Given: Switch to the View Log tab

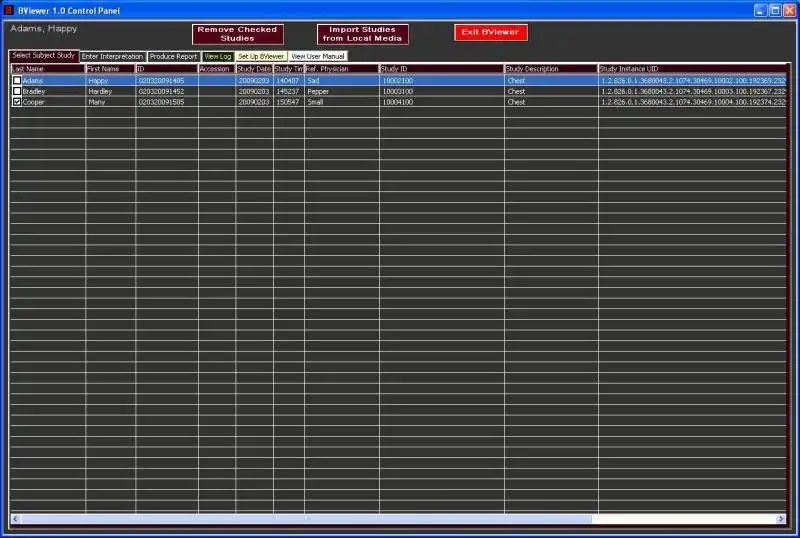Looking at the screenshot, I should [x=218, y=56].
